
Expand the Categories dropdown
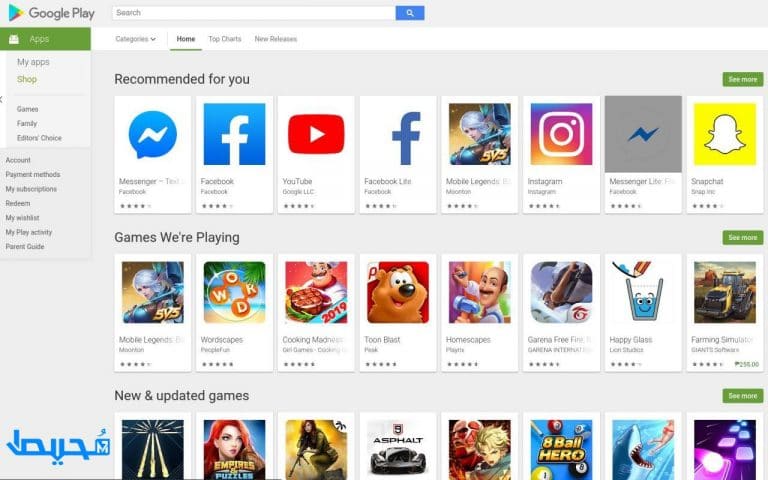tap(136, 39)
